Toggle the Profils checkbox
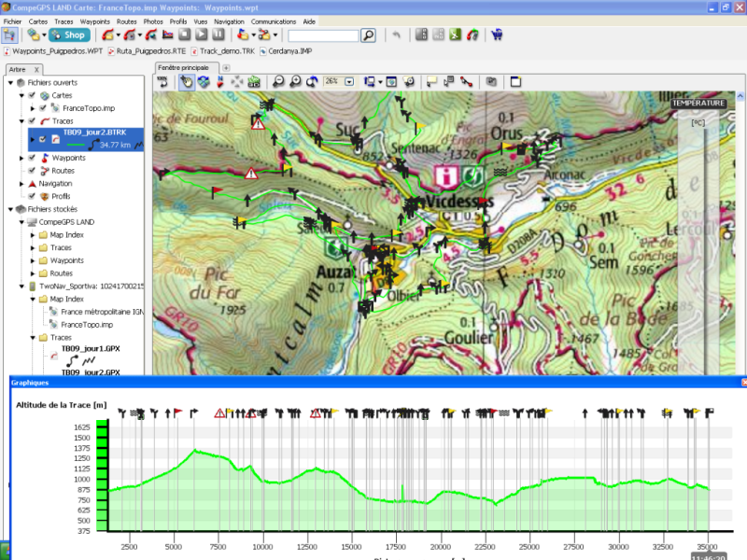 click(x=32, y=196)
